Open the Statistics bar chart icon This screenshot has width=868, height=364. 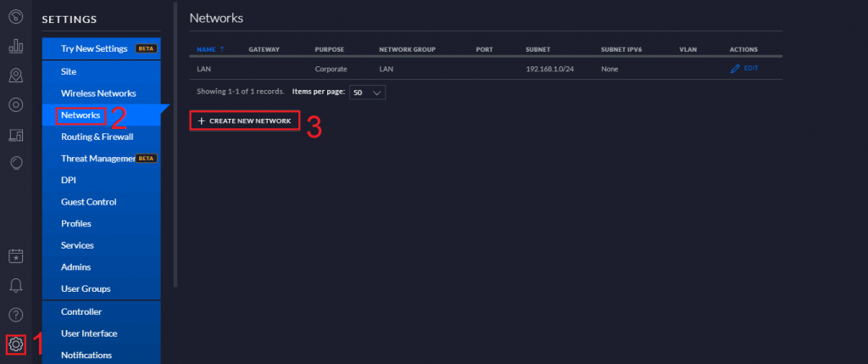tap(15, 47)
